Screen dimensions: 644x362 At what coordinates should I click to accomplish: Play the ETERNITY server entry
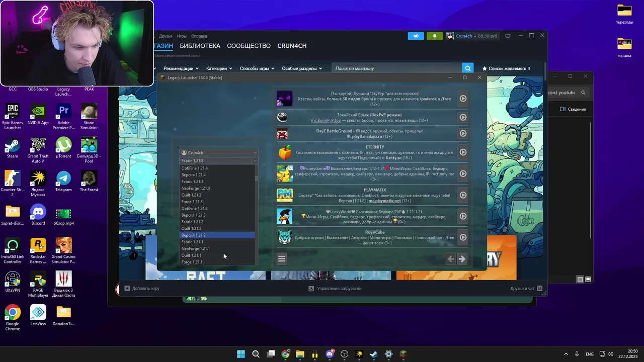463,152
